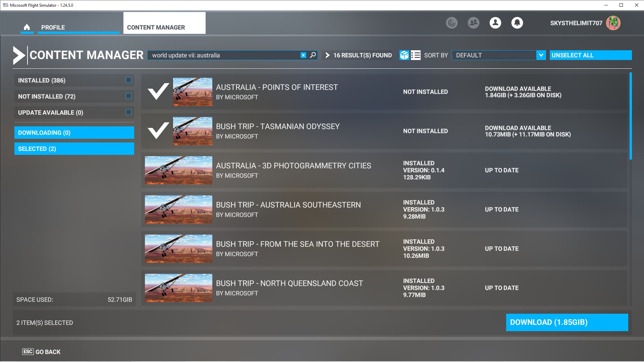Click 'Up To Date' for Photogrammetry Cities
This screenshot has width=644, height=362.
(x=501, y=170)
